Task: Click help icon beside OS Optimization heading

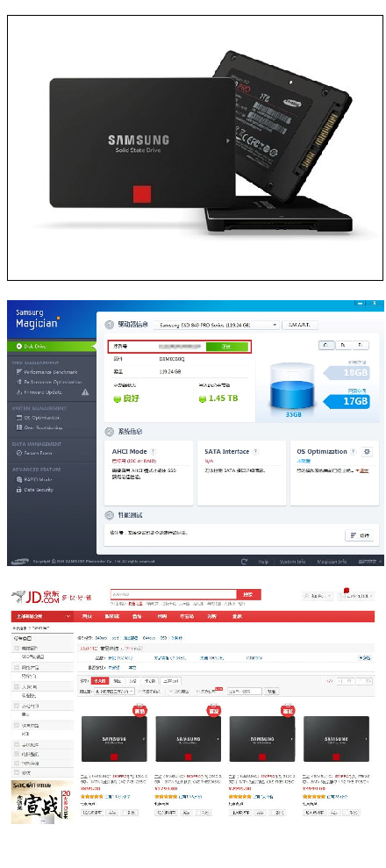Action: coord(354,452)
